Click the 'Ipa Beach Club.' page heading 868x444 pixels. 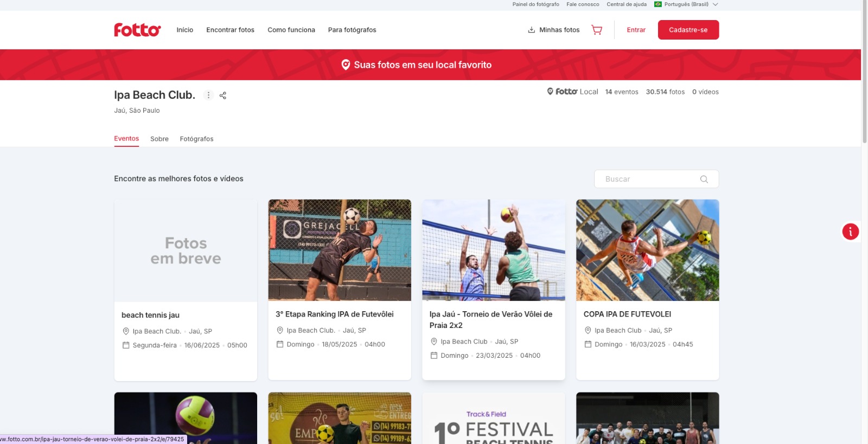coord(155,95)
